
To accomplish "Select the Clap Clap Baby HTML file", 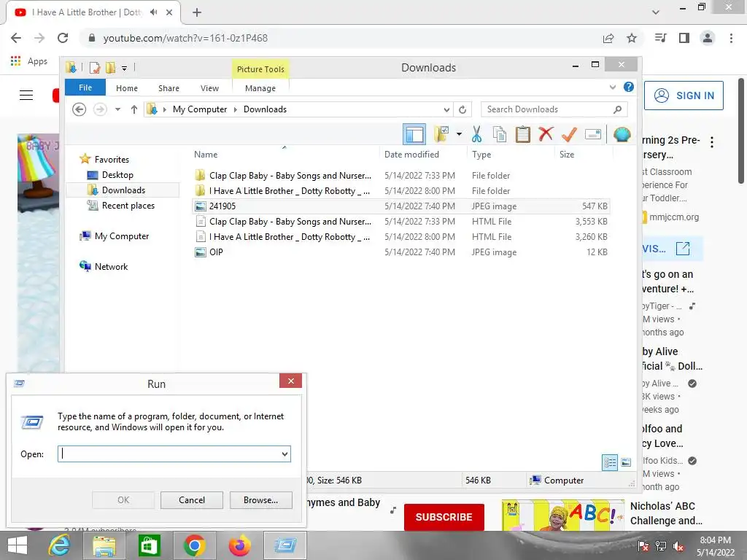I will pyautogui.click(x=401, y=222).
